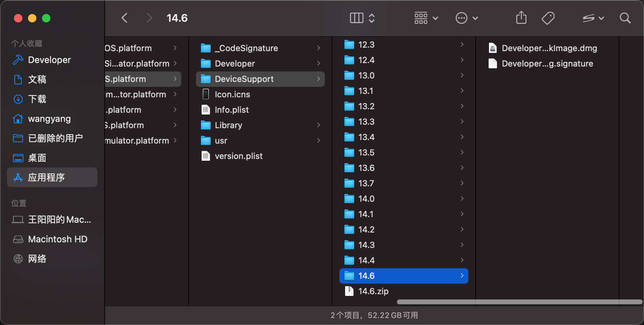
Task: Open the Info.plist file
Action: pyautogui.click(x=232, y=110)
